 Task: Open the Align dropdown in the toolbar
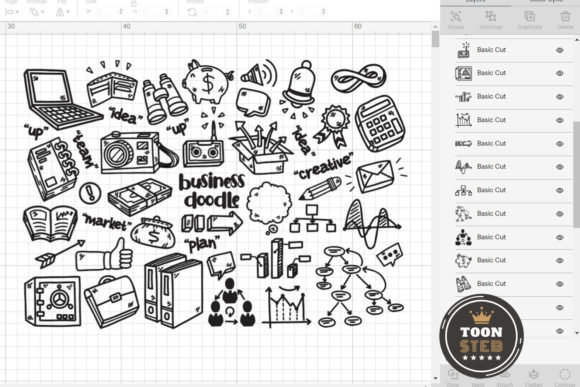(x=11, y=12)
